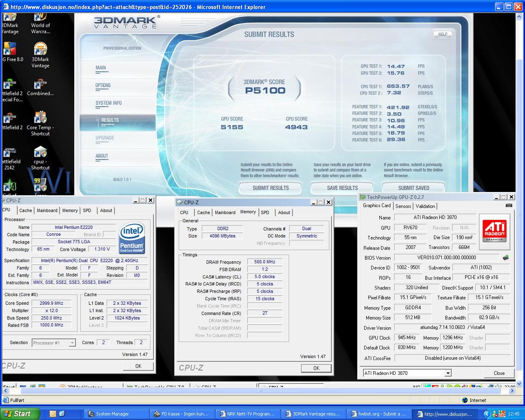Click the GPU-Z title bar icon
This screenshot has width=525, height=420.
tap(363, 197)
